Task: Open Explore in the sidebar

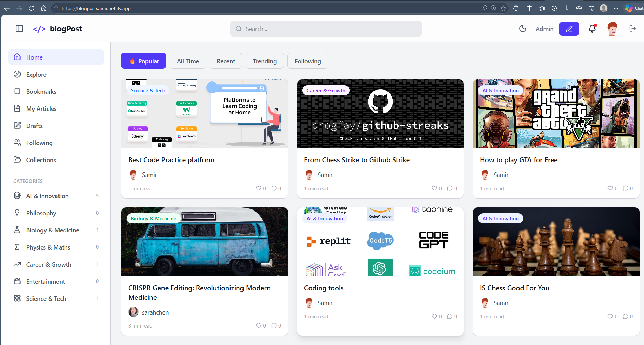Action: (x=56, y=74)
